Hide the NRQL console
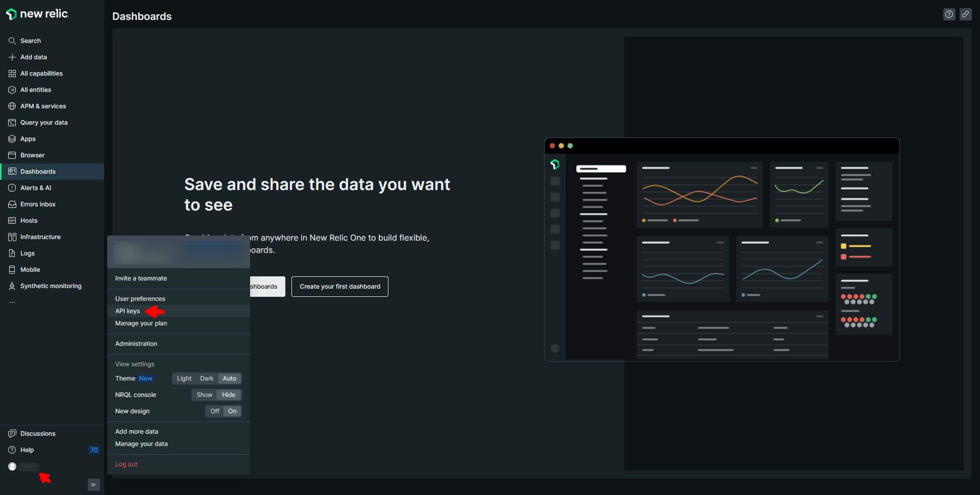This screenshot has width=980, height=495. pyautogui.click(x=229, y=395)
